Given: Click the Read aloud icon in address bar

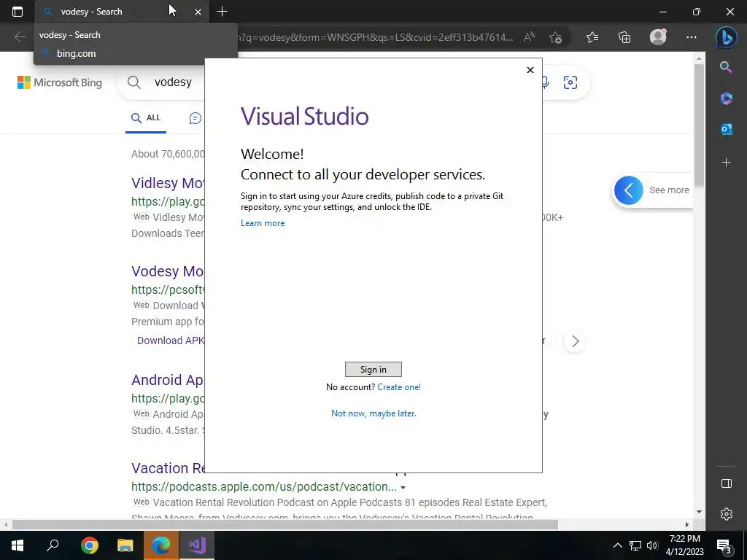Looking at the screenshot, I should (529, 37).
